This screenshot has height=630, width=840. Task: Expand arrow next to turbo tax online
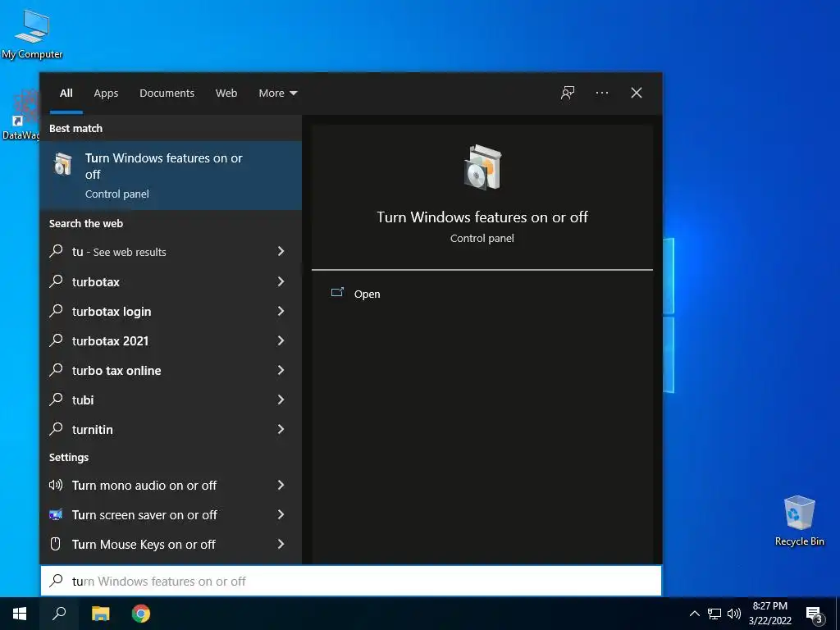(281, 370)
